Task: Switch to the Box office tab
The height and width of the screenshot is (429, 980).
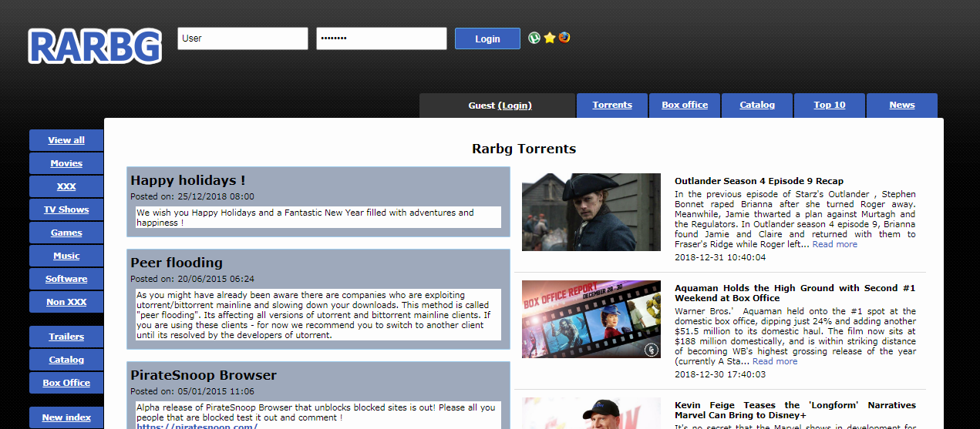Action: (x=685, y=106)
